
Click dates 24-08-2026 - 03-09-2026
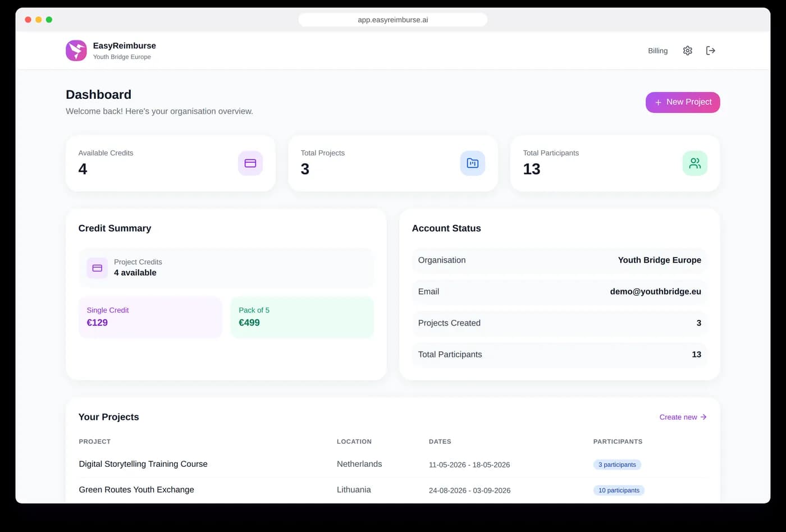click(x=469, y=490)
